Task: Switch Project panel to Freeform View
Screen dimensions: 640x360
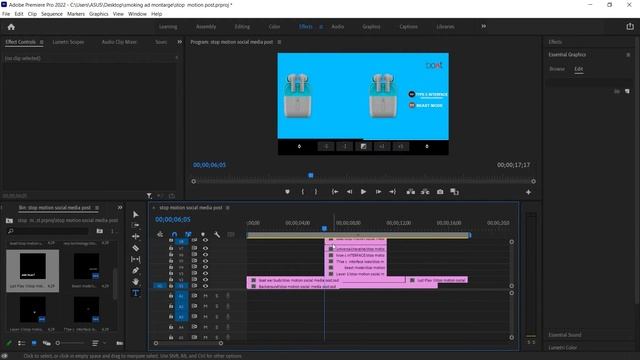Action: 47,343
